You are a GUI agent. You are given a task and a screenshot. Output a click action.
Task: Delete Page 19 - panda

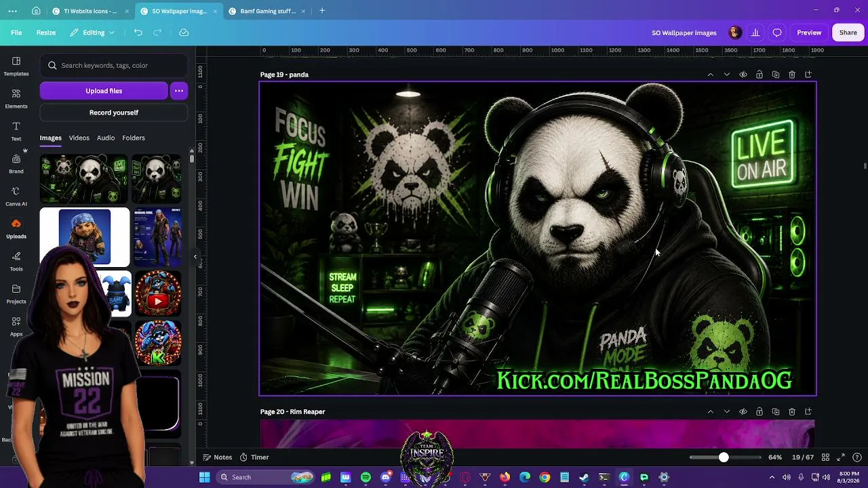pos(792,75)
